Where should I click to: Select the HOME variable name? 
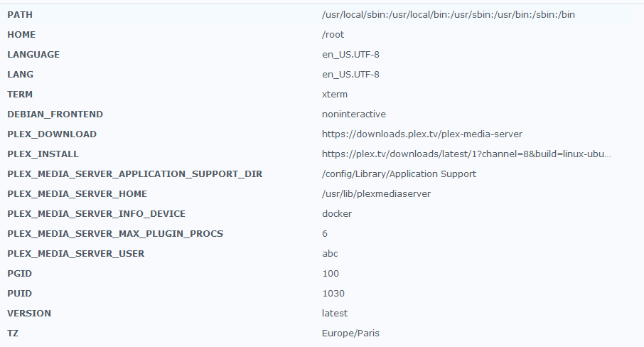21,35
